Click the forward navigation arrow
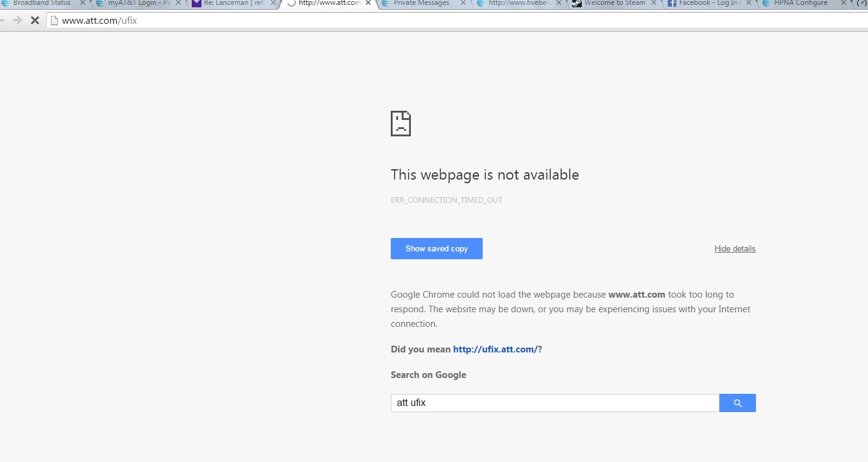This screenshot has height=462, width=868. point(17,21)
